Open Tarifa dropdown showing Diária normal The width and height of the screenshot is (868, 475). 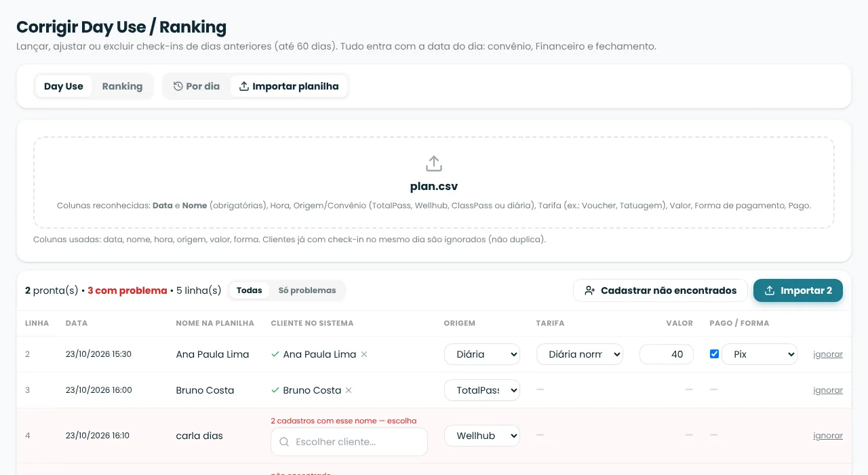coord(580,354)
